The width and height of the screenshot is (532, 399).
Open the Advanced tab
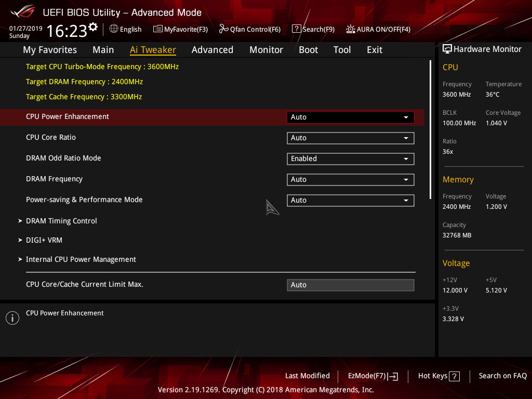(212, 50)
